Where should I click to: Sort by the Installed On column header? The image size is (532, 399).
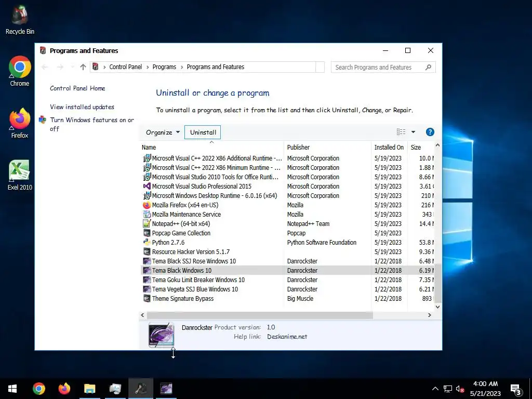(x=389, y=147)
